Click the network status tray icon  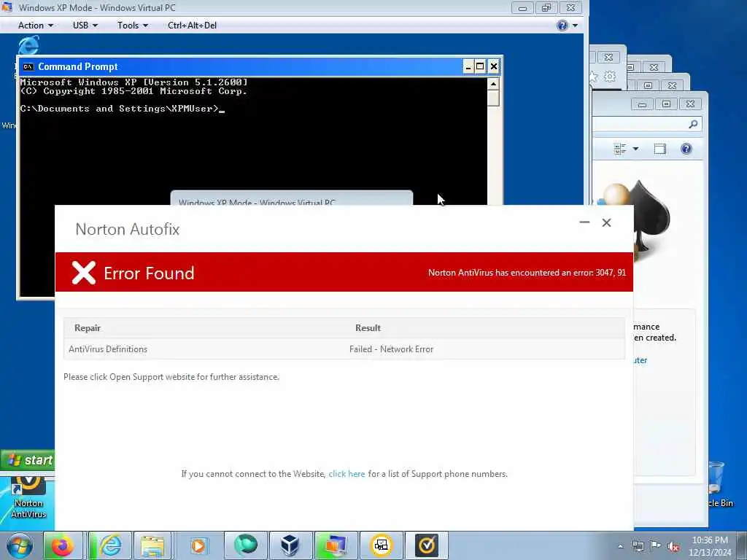(638, 547)
